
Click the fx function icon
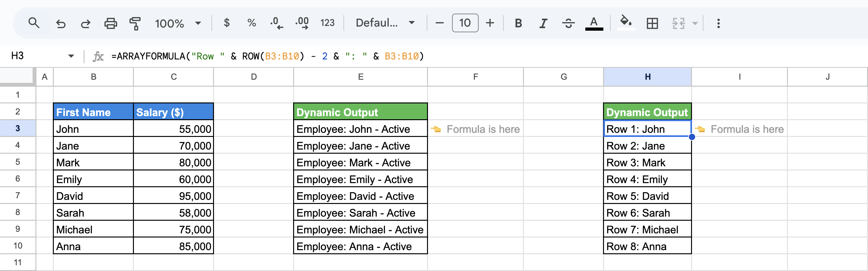(98, 56)
